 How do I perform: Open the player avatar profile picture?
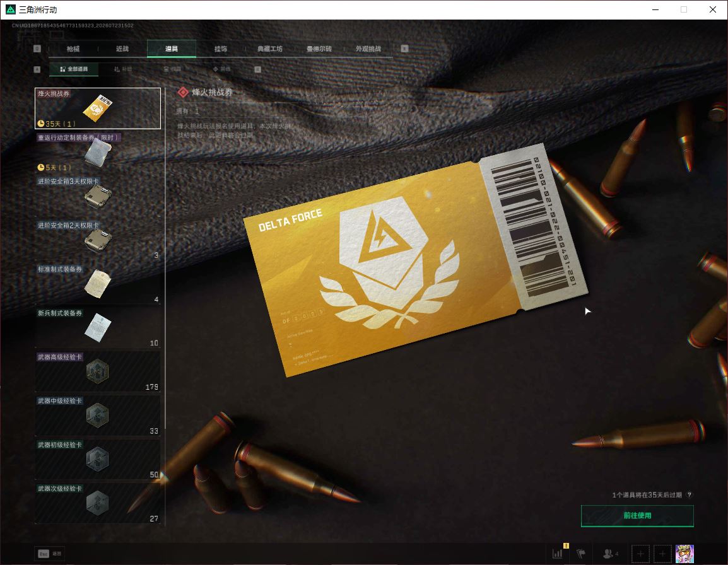click(684, 554)
